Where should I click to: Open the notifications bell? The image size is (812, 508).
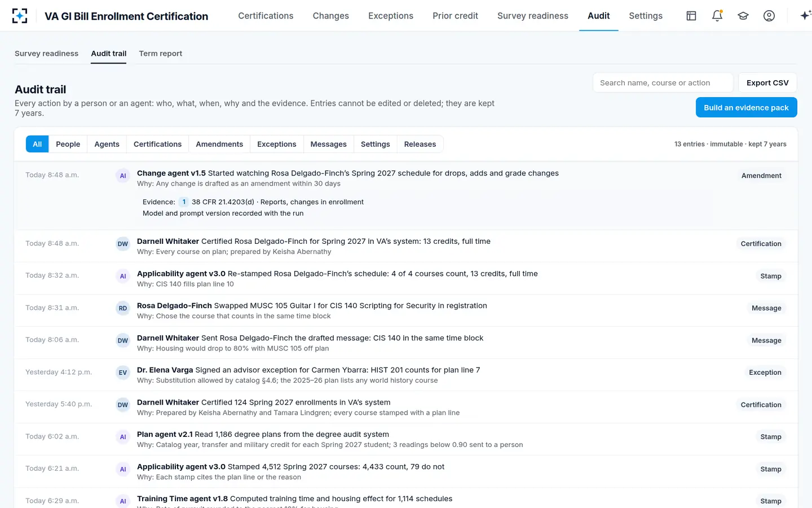[717, 16]
